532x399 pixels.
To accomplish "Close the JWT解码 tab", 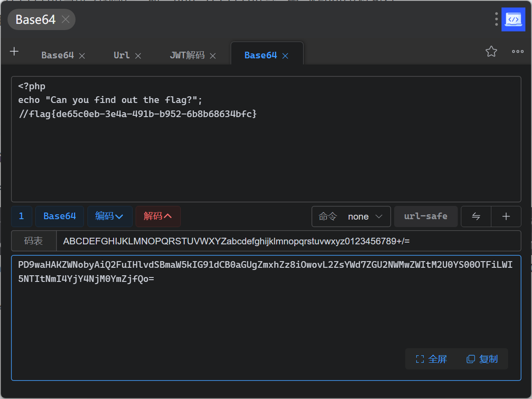I will tap(213, 56).
